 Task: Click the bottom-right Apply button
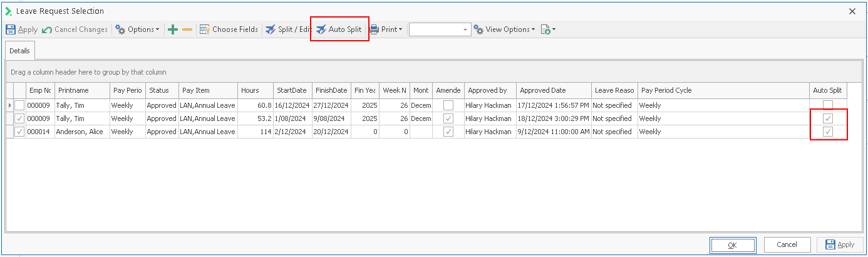coord(839,244)
